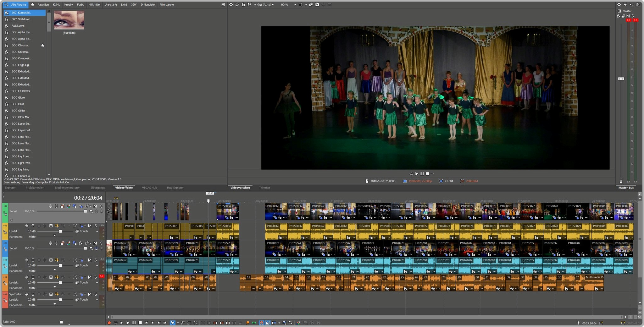Show the Drittanbieter plug-in category
The height and width of the screenshot is (327, 644).
click(x=148, y=5)
